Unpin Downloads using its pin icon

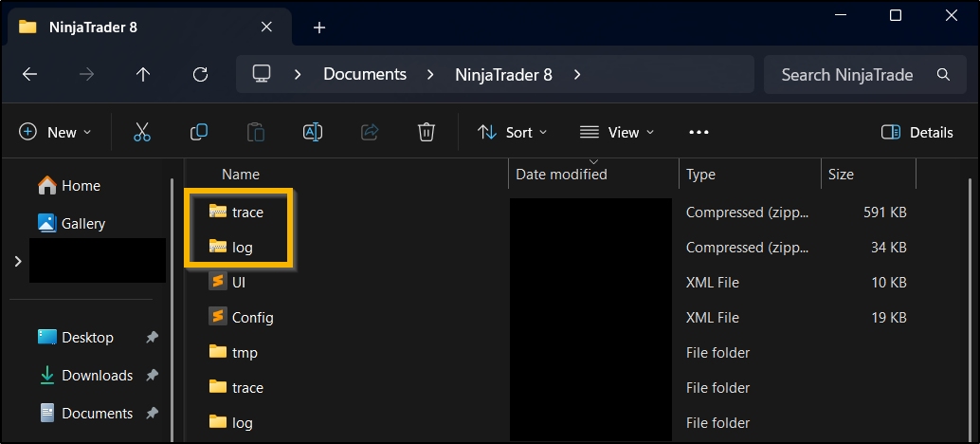pos(152,375)
